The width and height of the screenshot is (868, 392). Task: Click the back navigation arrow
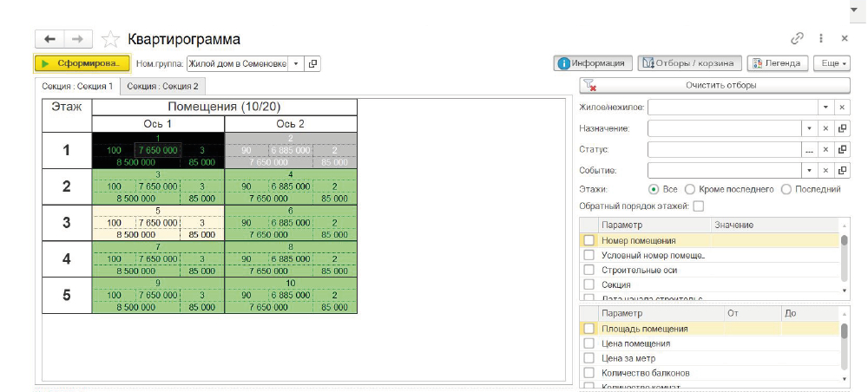click(49, 40)
